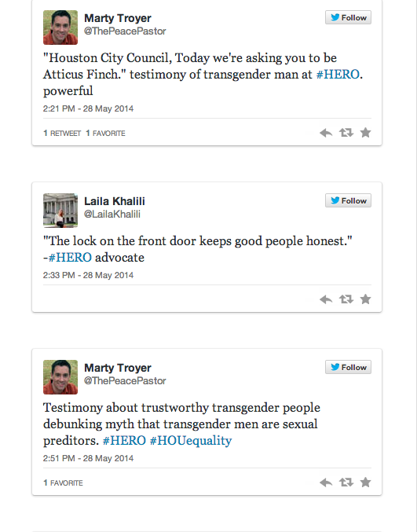Favorite the Atticus Finch testimony tweet

coord(365,132)
